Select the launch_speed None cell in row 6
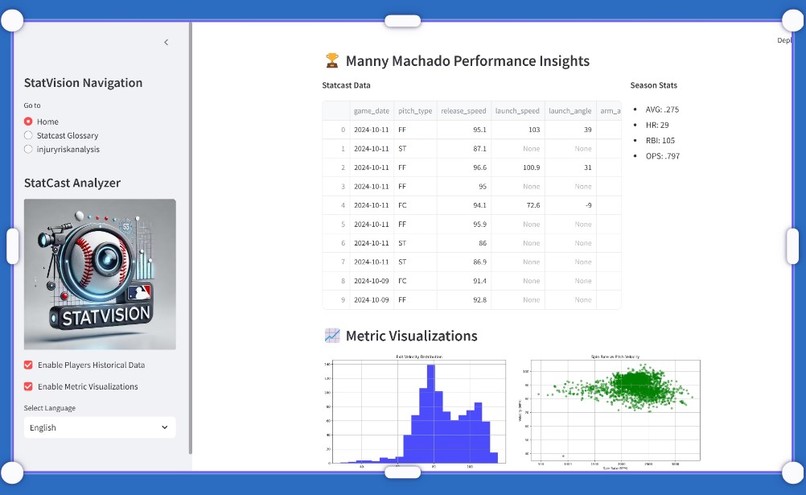This screenshot has height=495, width=806. point(518,243)
